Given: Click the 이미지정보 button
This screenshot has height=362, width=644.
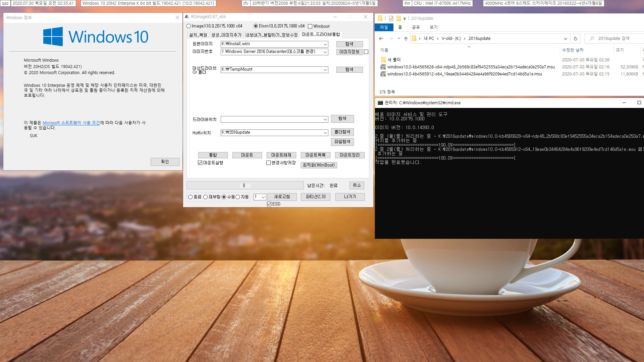Looking at the screenshot, I should pos(350,52).
